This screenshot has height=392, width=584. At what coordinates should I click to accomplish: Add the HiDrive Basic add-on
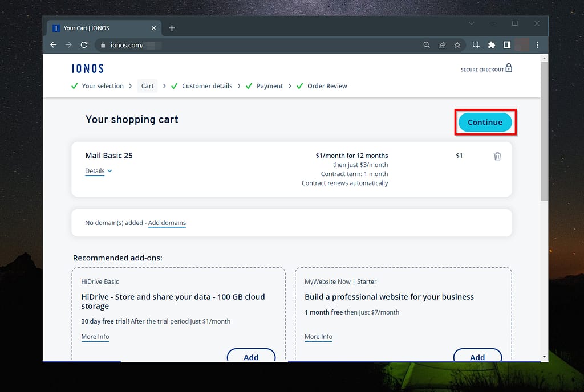(x=251, y=355)
